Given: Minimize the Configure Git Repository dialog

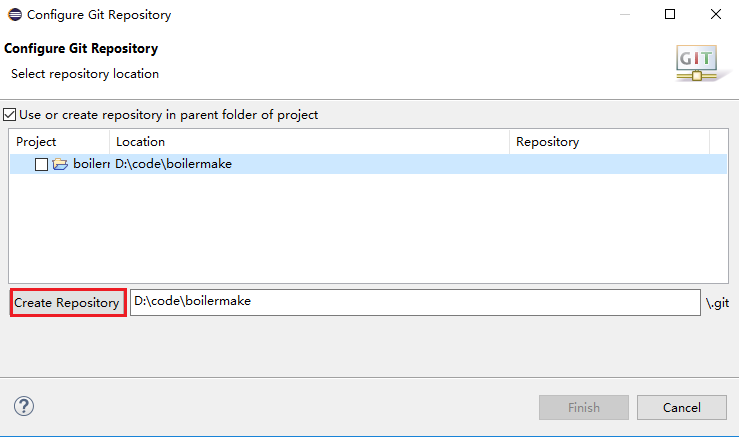Looking at the screenshot, I should (623, 15).
